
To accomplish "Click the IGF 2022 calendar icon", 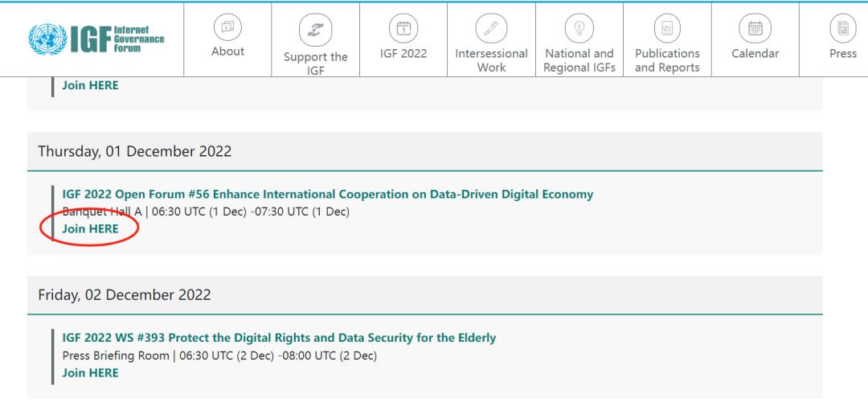I will tap(403, 28).
